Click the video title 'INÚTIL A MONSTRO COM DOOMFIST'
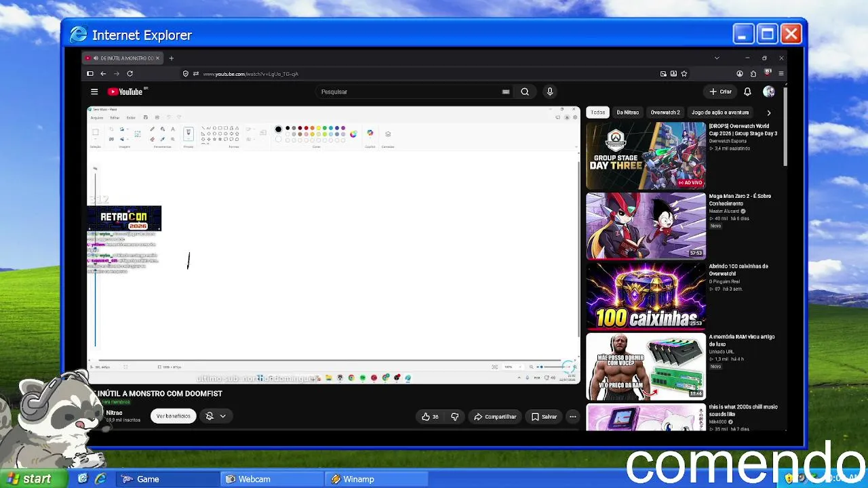 click(x=160, y=393)
